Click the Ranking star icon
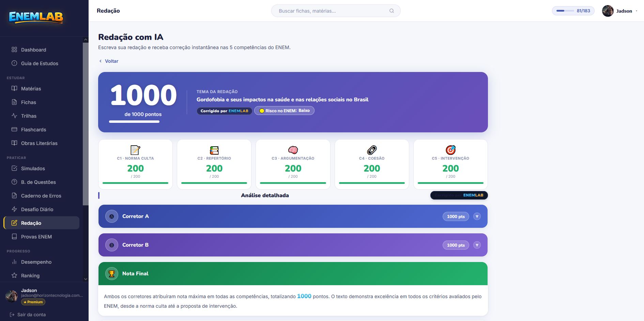This screenshot has height=321, width=644. [x=14, y=275]
